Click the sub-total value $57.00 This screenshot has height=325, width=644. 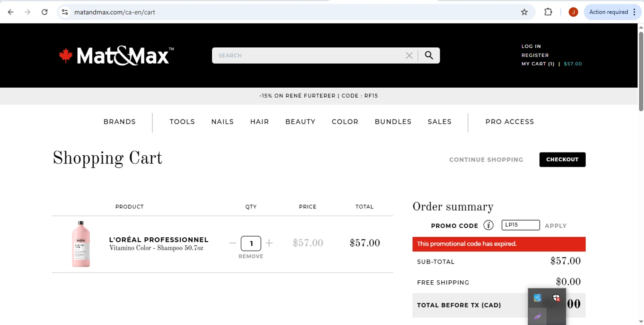point(565,261)
